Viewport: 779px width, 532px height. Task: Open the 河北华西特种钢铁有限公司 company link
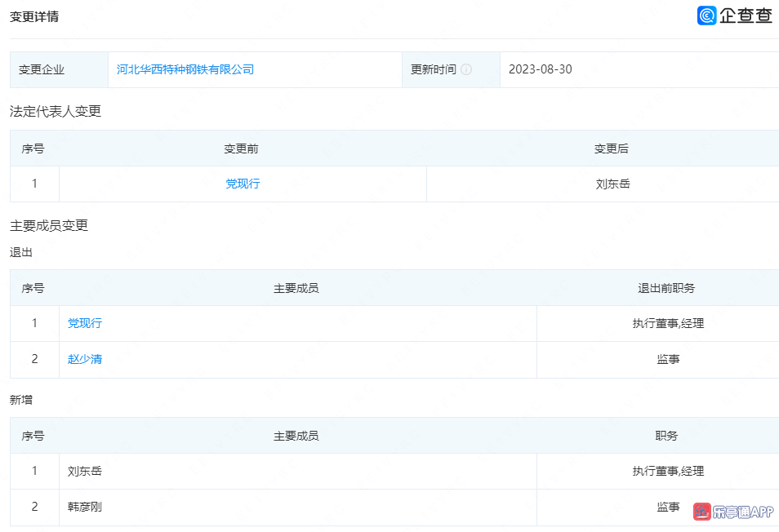(185, 69)
